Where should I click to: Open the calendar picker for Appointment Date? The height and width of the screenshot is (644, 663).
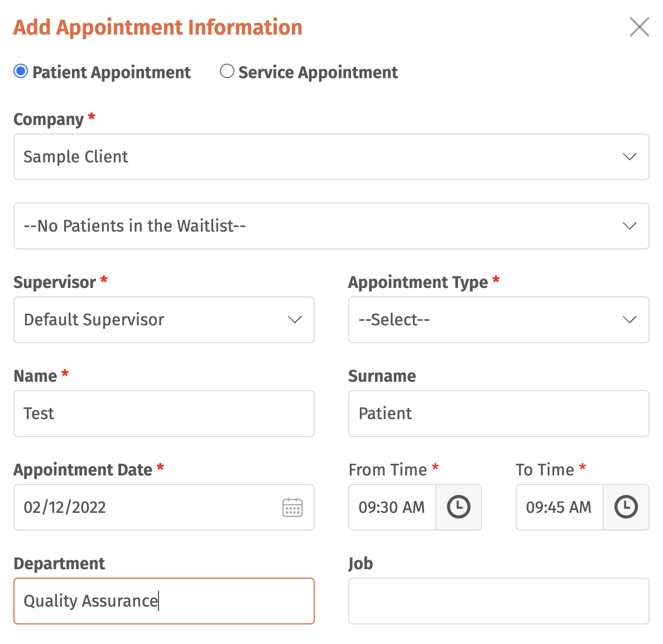pos(292,507)
